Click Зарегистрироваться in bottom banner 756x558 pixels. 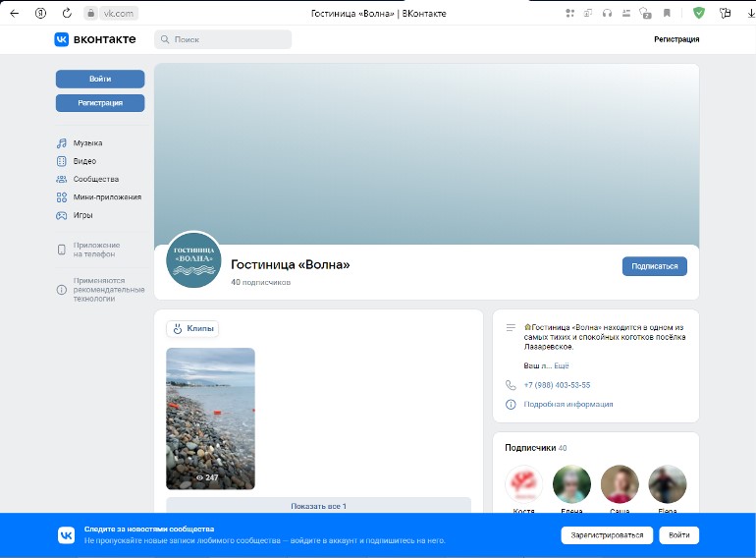pos(607,535)
